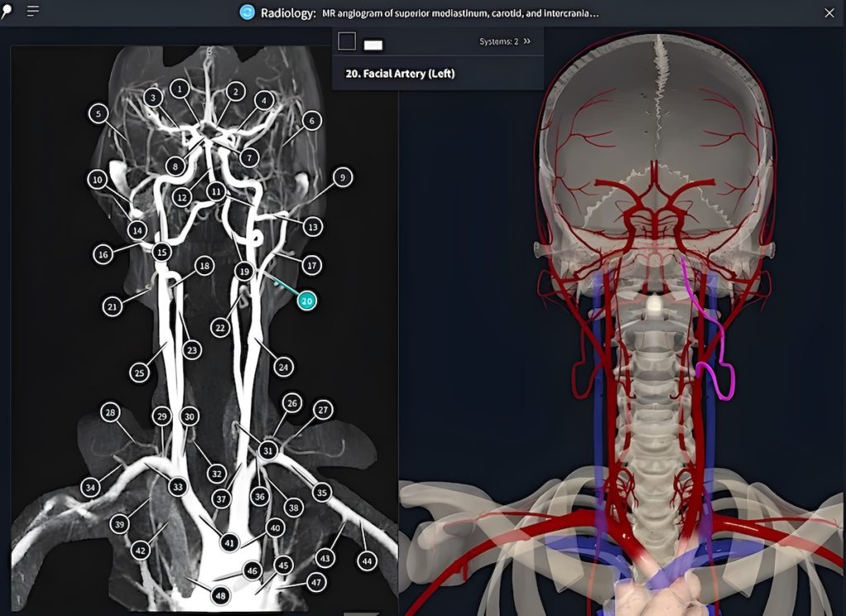Select marker 11 near the basilar junction
The width and height of the screenshot is (846, 616).
[216, 191]
